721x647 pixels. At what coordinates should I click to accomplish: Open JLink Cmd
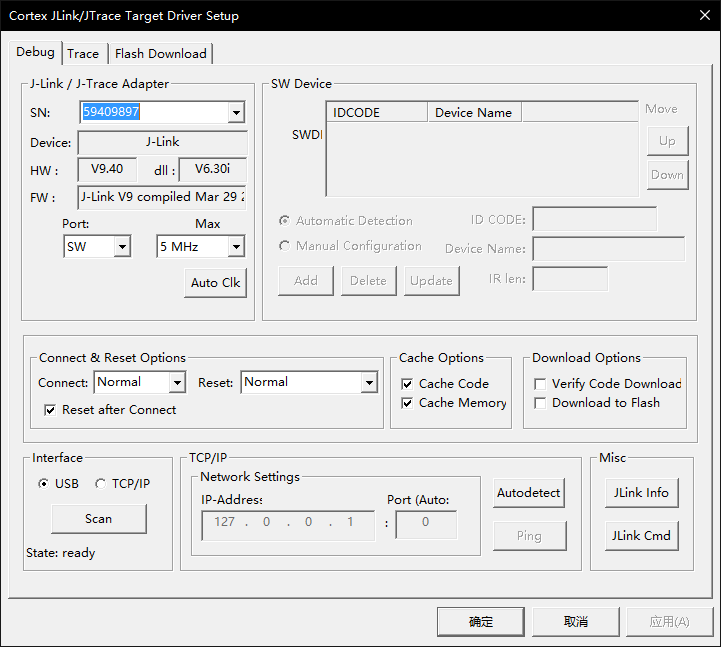(x=641, y=536)
